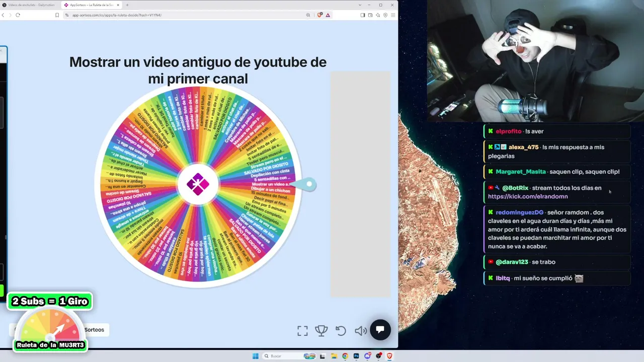This screenshot has height=362, width=644.
Task: Click the '2 Subs = 1 Giro' banner
Action: [x=50, y=301]
